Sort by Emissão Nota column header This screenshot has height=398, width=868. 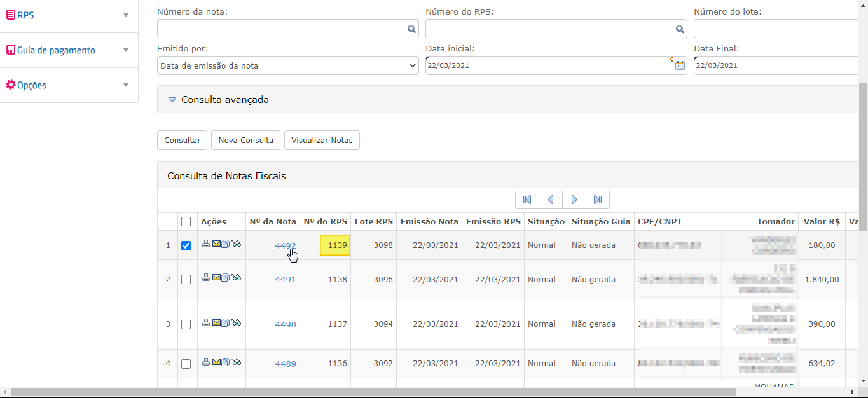[429, 221]
